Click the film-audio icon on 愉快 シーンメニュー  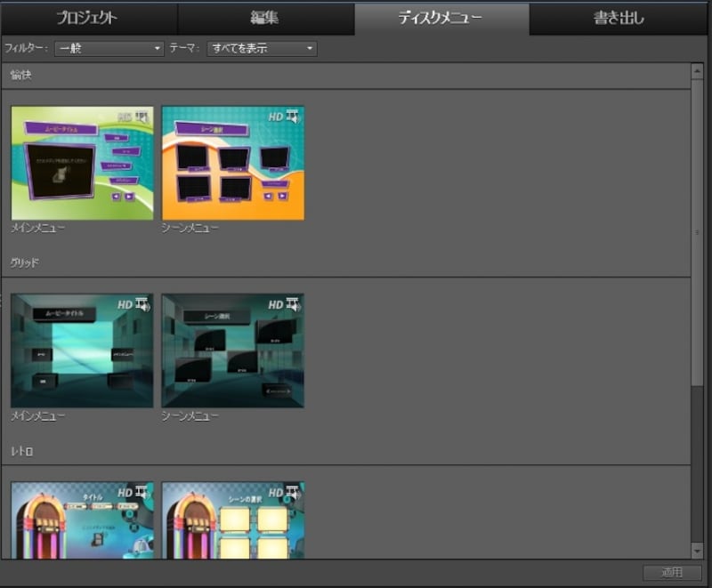click(x=293, y=117)
